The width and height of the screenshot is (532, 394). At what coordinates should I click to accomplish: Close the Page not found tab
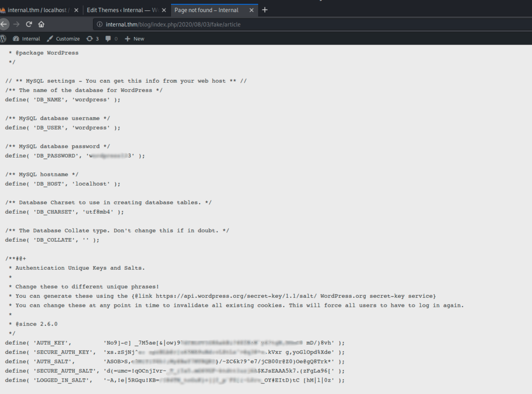click(251, 10)
